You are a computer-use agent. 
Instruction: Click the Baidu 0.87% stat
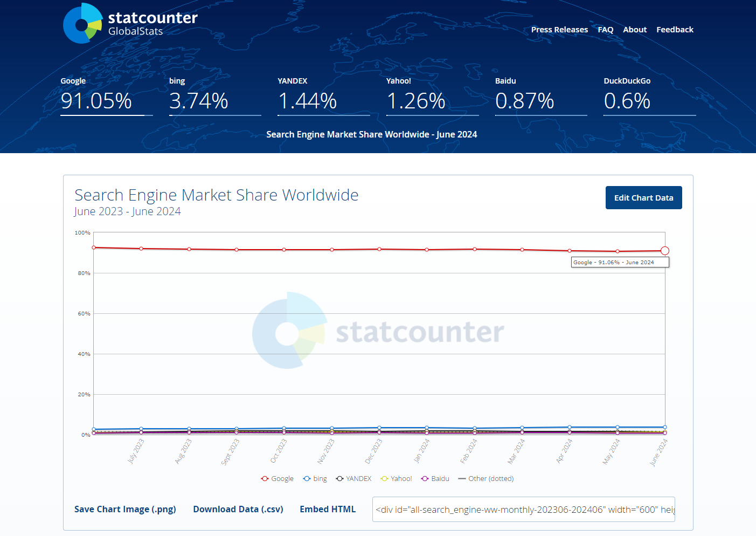click(541, 95)
